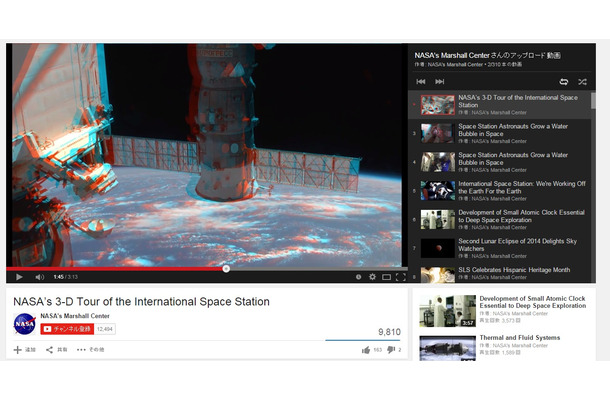
Task: Open the video settings gear
Action: click(372, 277)
